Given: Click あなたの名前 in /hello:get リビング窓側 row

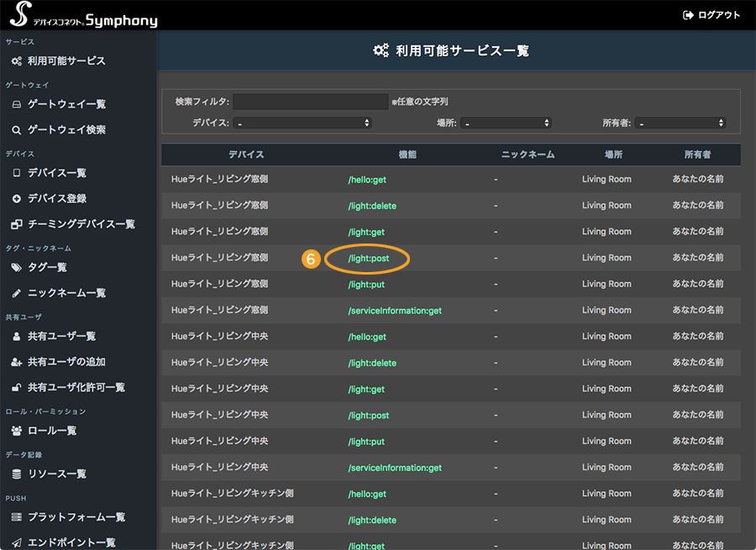Looking at the screenshot, I should coord(698,180).
